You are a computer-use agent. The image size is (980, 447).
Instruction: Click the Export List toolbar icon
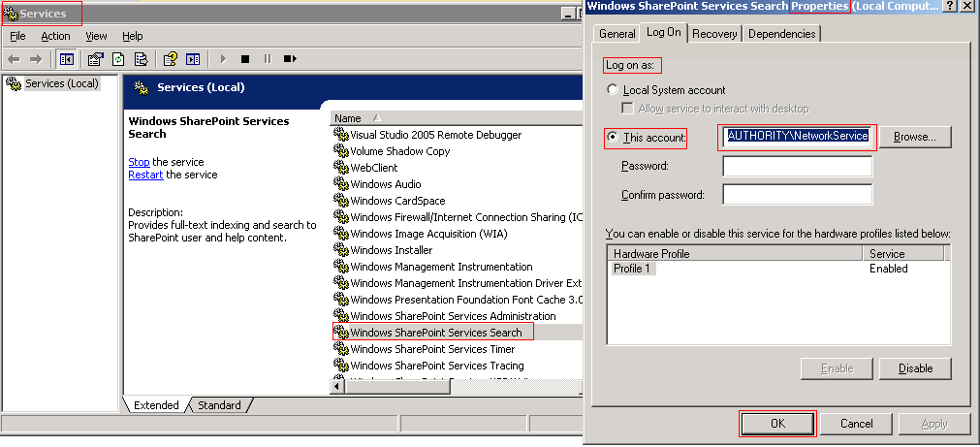coord(142,59)
